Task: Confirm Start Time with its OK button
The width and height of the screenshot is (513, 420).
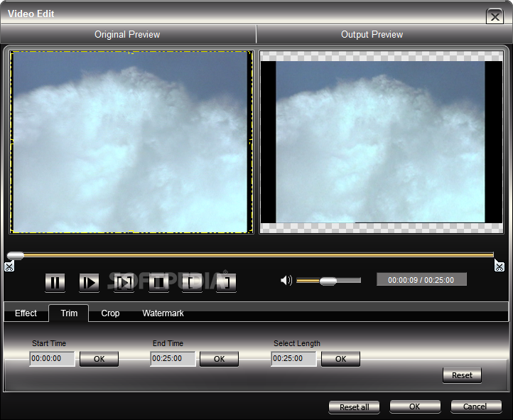Action: click(x=99, y=359)
